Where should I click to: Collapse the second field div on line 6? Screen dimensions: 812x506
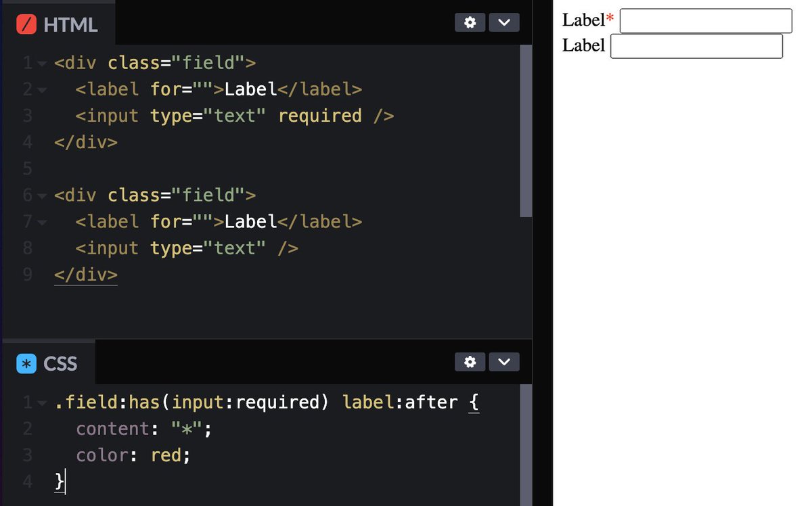pyautogui.click(x=41, y=195)
